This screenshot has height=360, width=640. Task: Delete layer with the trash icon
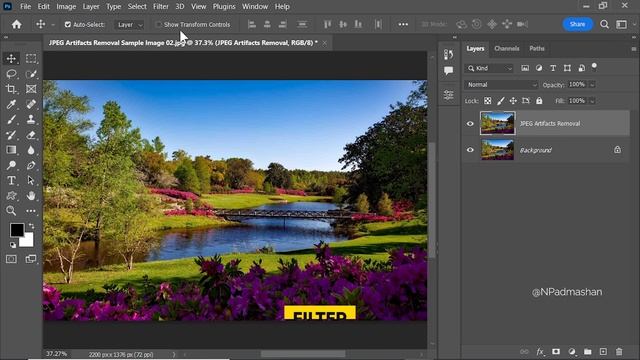619,351
